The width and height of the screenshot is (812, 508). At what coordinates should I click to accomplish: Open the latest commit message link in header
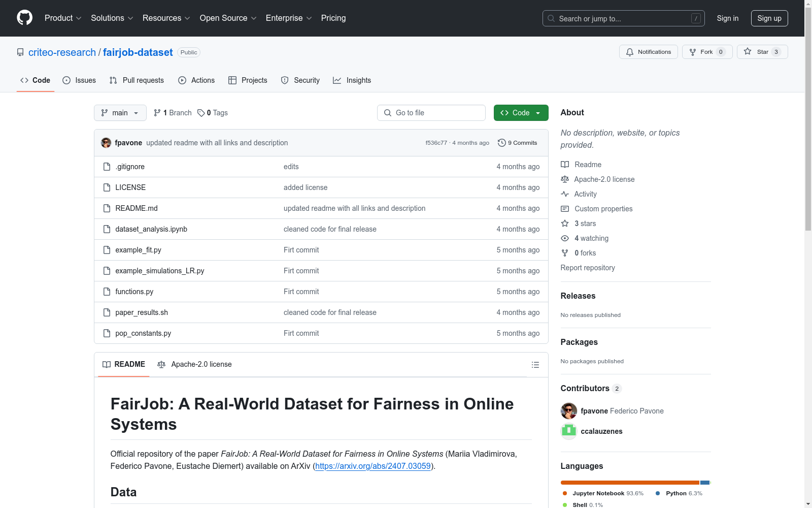pos(217,143)
